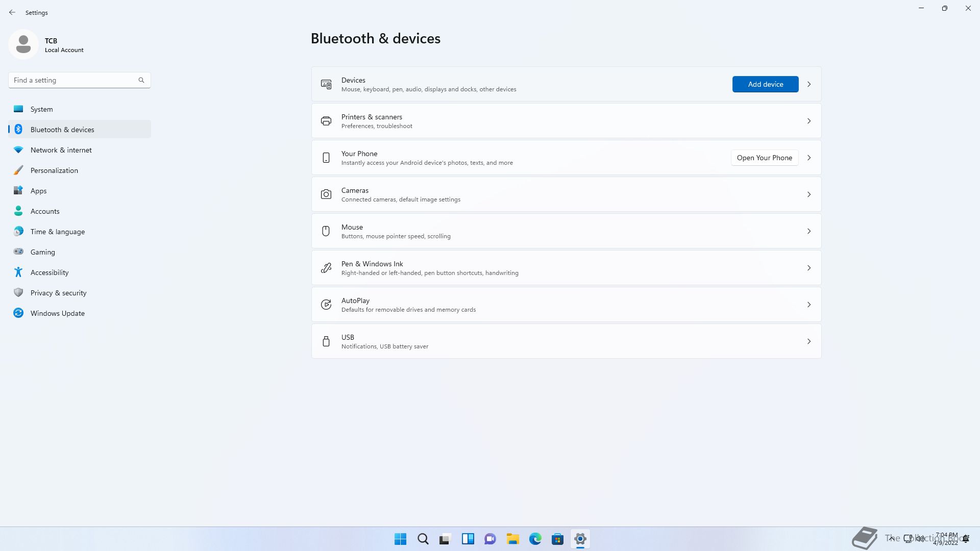
Task: Open taskbar Search icon
Action: pyautogui.click(x=423, y=539)
